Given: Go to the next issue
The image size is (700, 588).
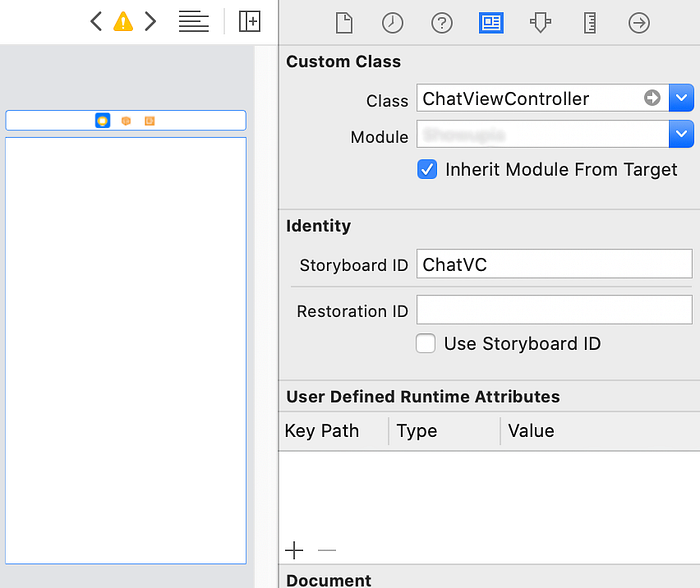Looking at the screenshot, I should pos(150,21).
